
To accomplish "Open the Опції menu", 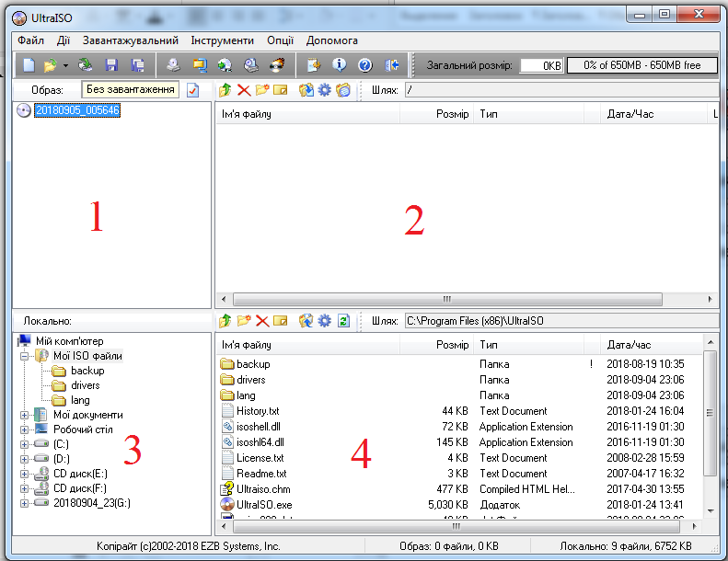I will (x=280, y=40).
